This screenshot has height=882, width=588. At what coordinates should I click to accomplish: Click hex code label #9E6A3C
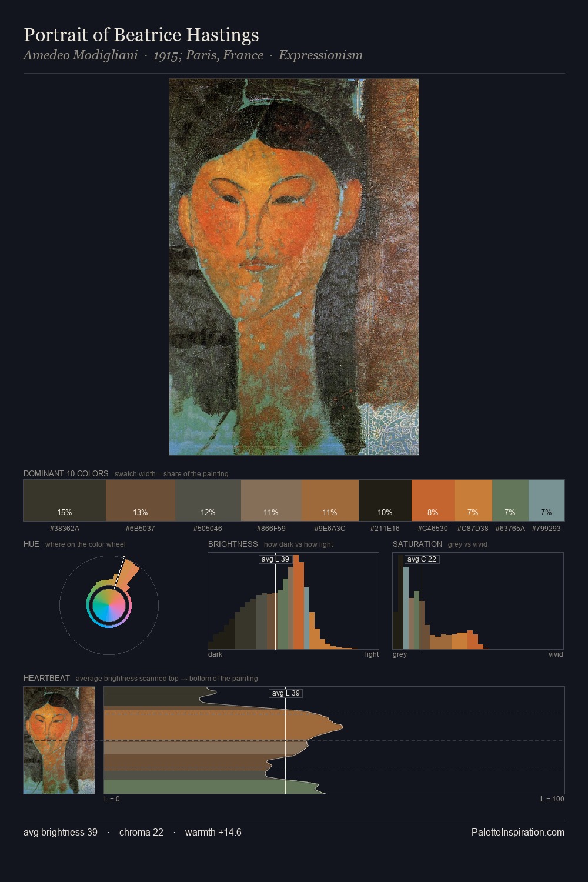tap(330, 529)
